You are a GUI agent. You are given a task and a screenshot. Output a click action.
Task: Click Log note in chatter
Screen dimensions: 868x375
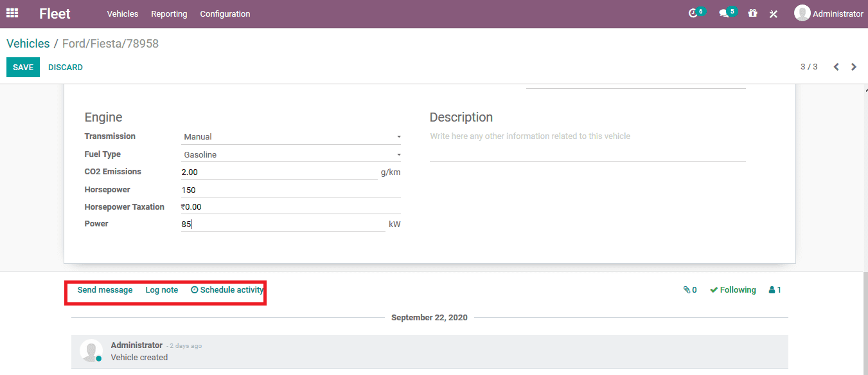click(x=162, y=290)
